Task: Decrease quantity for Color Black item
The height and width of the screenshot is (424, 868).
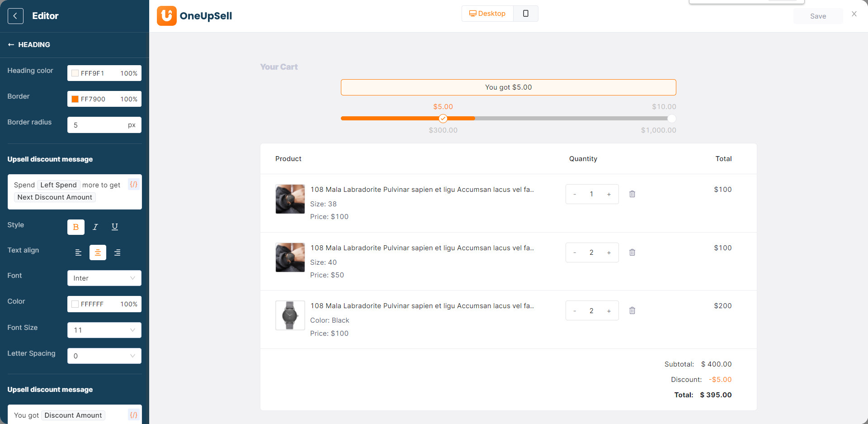Action: tap(575, 311)
